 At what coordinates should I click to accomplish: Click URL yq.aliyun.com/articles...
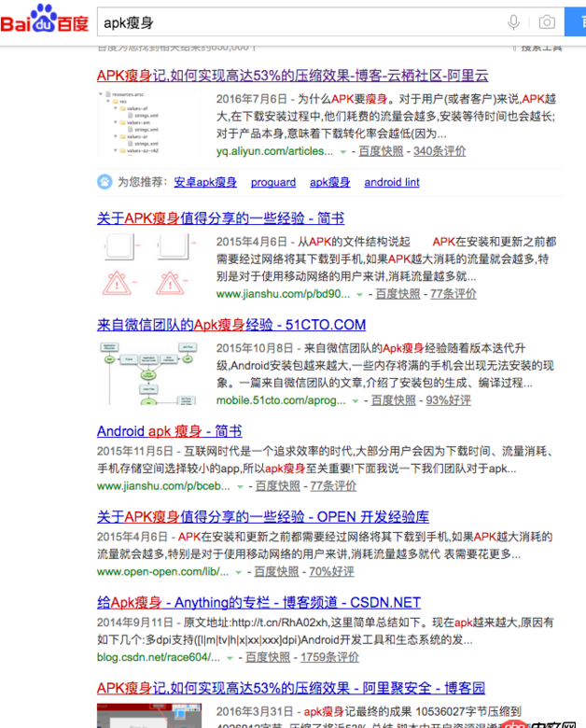274,151
